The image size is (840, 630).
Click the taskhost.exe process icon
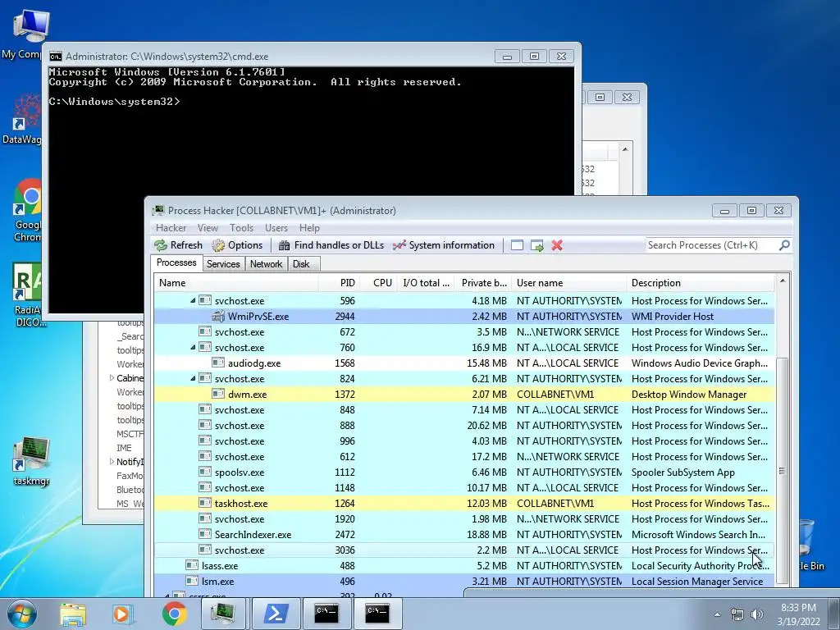(x=205, y=503)
